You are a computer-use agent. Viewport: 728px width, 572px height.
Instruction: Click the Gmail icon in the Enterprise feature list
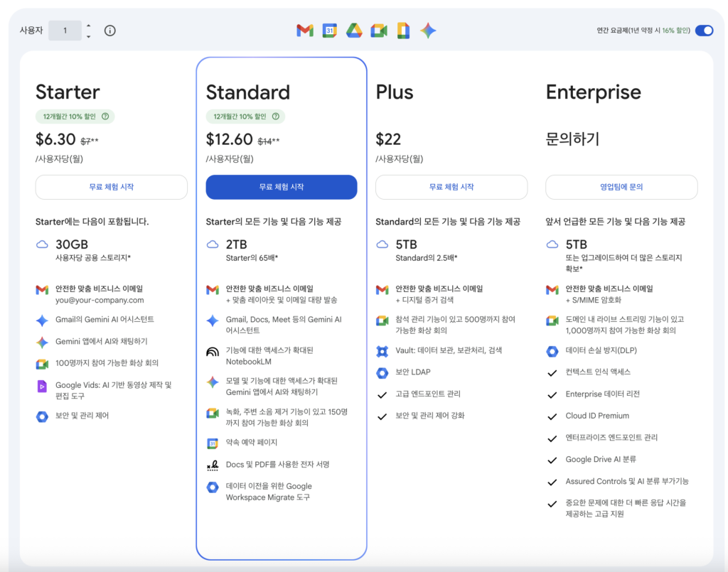[552, 290]
